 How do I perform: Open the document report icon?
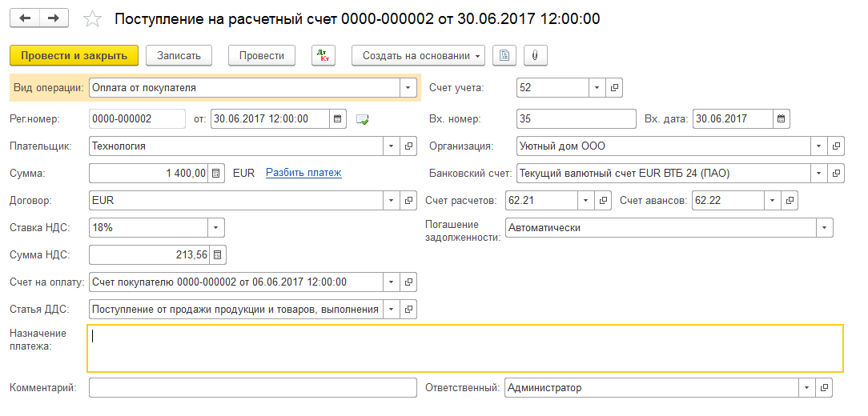[504, 55]
